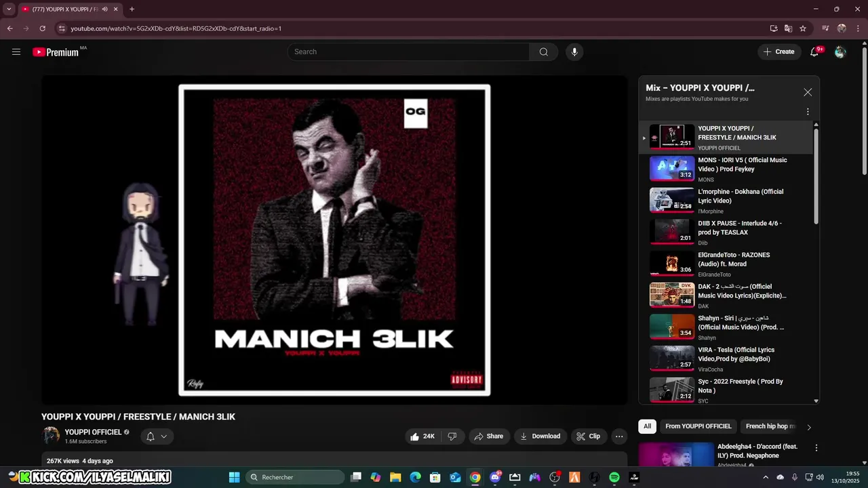Open Discord from taskbar
The height and width of the screenshot is (488, 868).
496,477
